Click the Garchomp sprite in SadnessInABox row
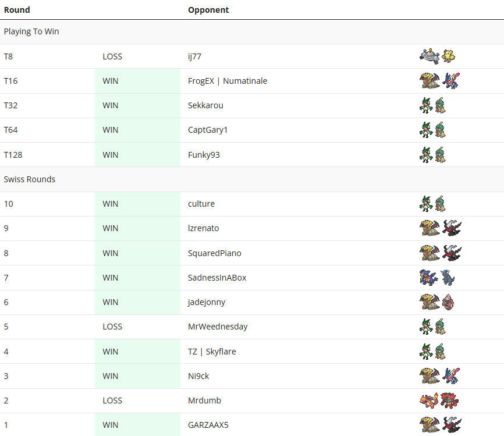 pyautogui.click(x=429, y=278)
